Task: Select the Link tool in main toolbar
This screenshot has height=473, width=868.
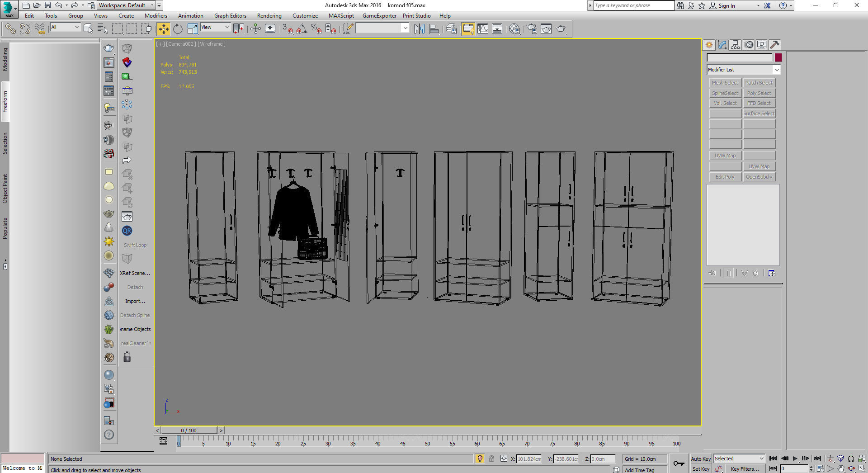Action: [x=10, y=29]
